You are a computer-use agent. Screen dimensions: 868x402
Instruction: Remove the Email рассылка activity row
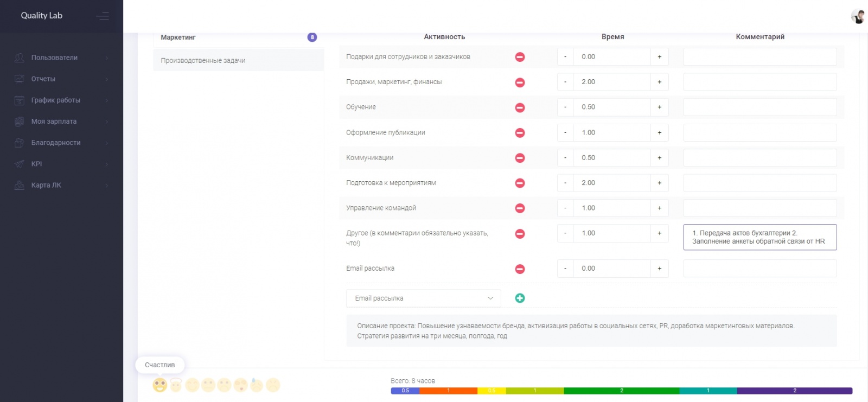520,269
